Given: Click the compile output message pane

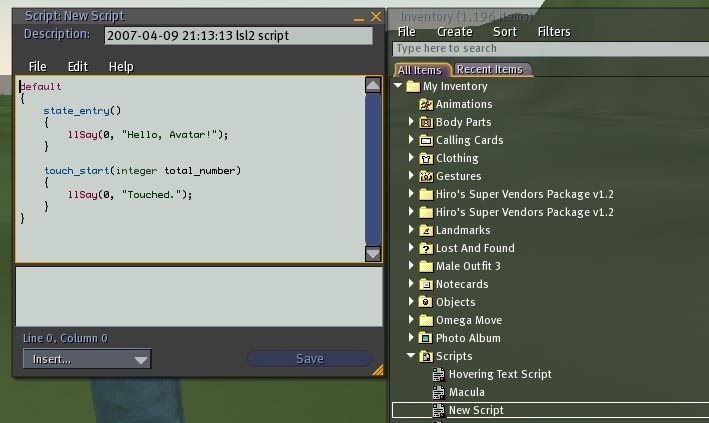Looking at the screenshot, I should tap(199, 297).
